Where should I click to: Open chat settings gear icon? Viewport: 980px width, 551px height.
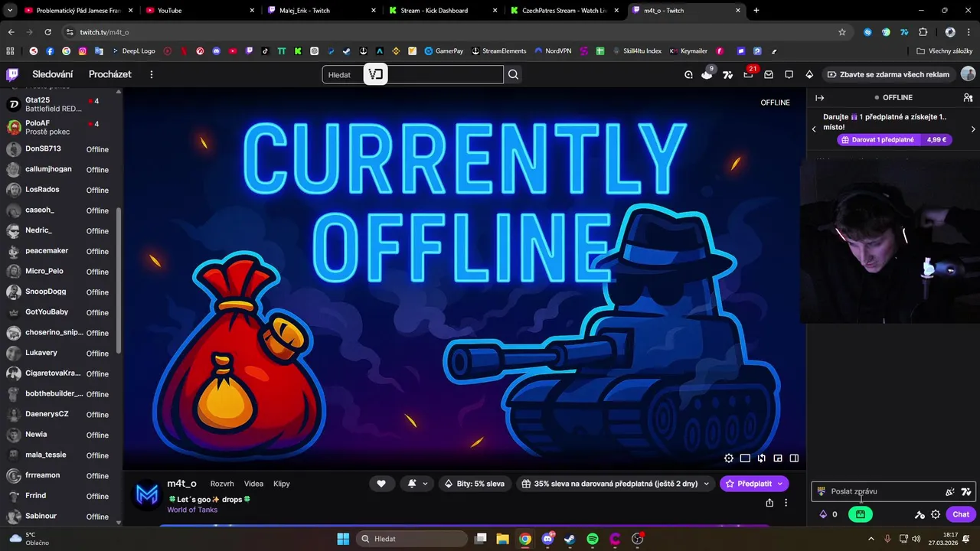click(x=936, y=514)
